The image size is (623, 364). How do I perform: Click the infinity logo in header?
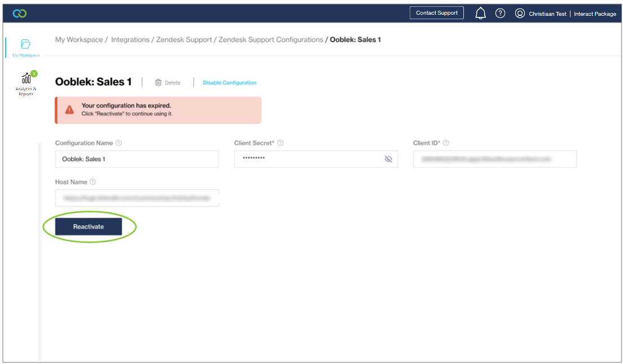pos(19,13)
